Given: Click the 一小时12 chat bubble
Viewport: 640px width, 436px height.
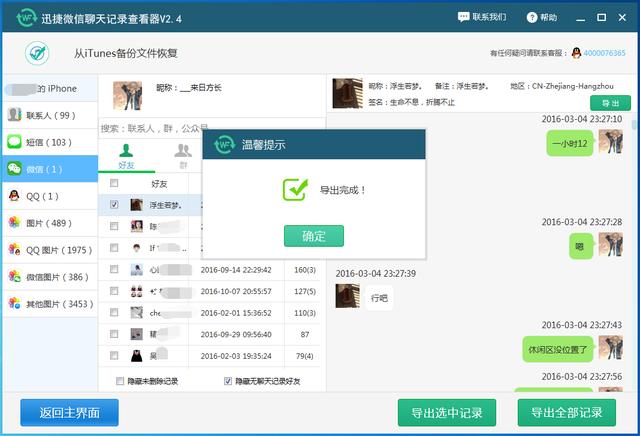Looking at the screenshot, I should pos(569,144).
